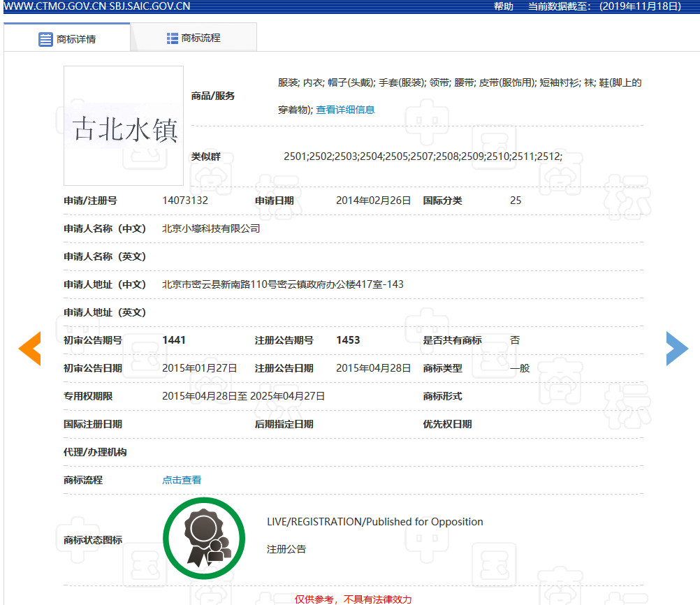Click the green registration status badge icon
The height and width of the screenshot is (605, 700).
click(x=204, y=538)
